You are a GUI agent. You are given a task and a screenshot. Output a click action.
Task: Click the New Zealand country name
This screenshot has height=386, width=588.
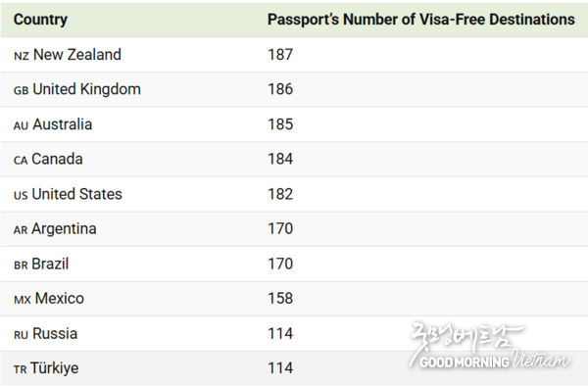(77, 55)
